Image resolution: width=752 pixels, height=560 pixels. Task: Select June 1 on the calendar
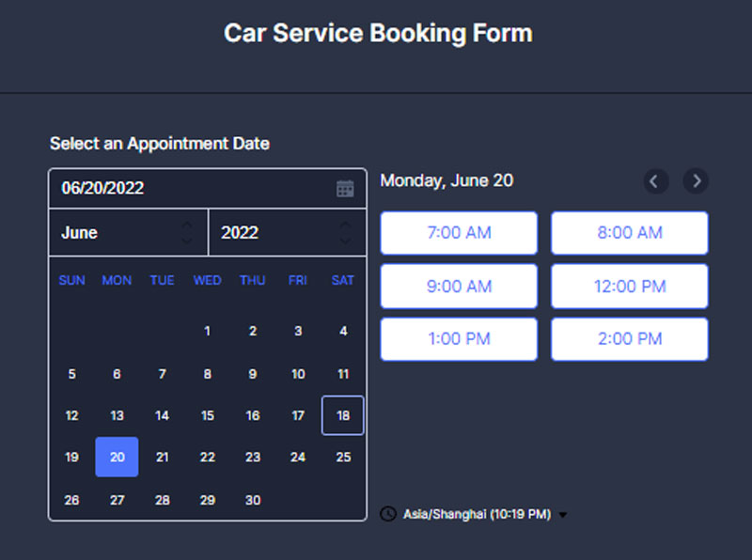[207, 331]
